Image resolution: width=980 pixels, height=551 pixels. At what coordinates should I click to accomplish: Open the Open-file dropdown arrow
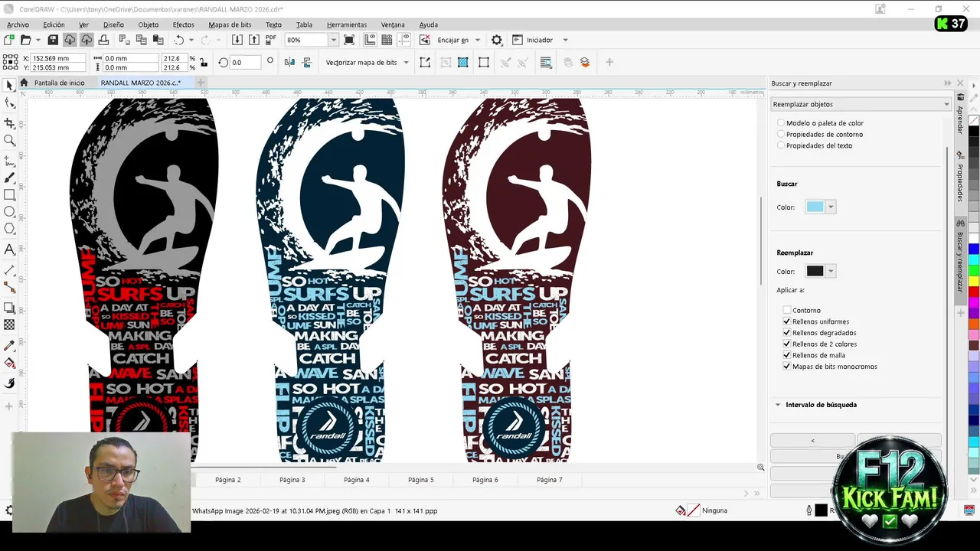[38, 40]
